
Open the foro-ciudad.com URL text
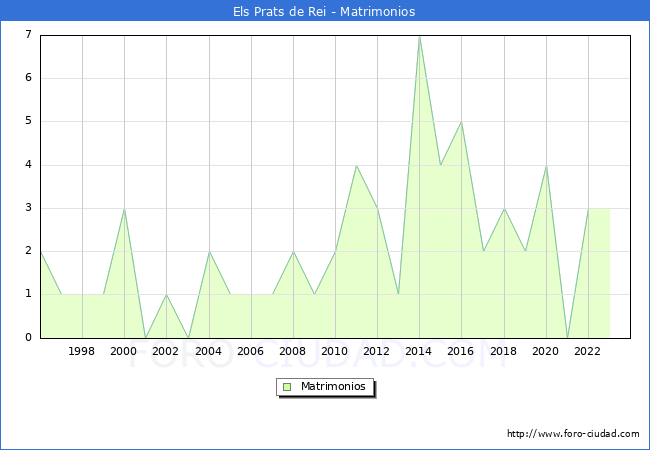pyautogui.click(x=573, y=434)
